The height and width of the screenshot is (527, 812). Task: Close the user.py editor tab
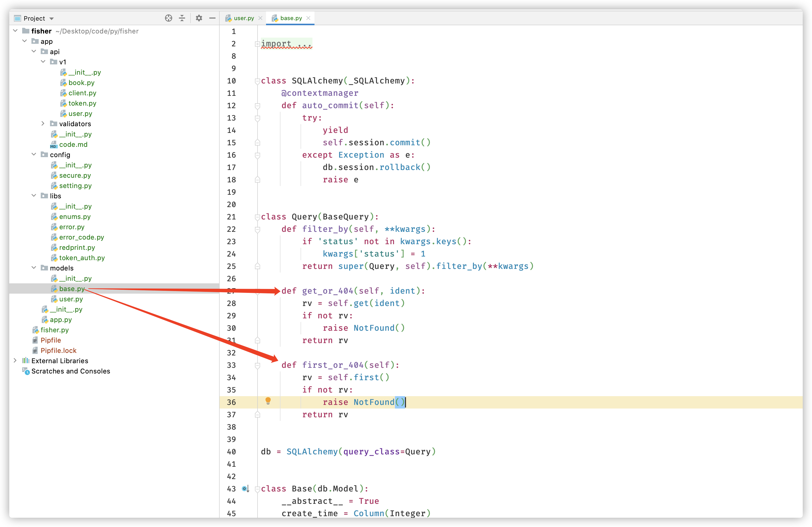pyautogui.click(x=261, y=18)
